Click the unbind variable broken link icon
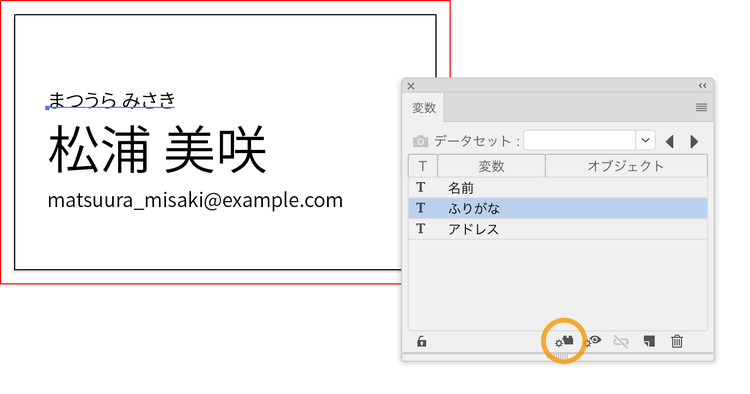The width and height of the screenshot is (750, 394). [621, 341]
